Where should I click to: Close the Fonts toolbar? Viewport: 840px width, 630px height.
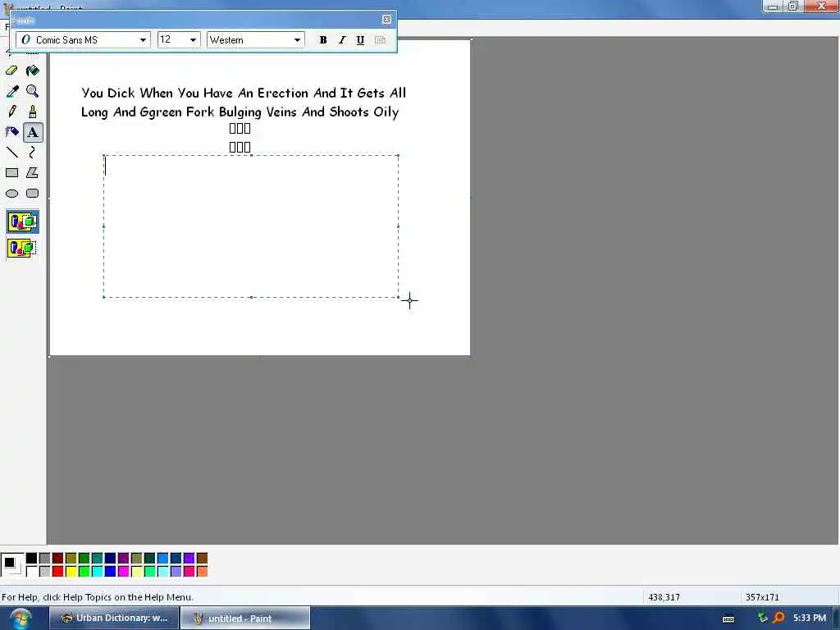pos(387,20)
